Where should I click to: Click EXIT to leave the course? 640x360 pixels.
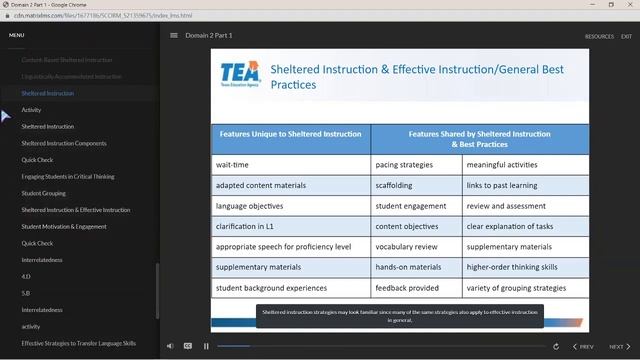coord(626,36)
